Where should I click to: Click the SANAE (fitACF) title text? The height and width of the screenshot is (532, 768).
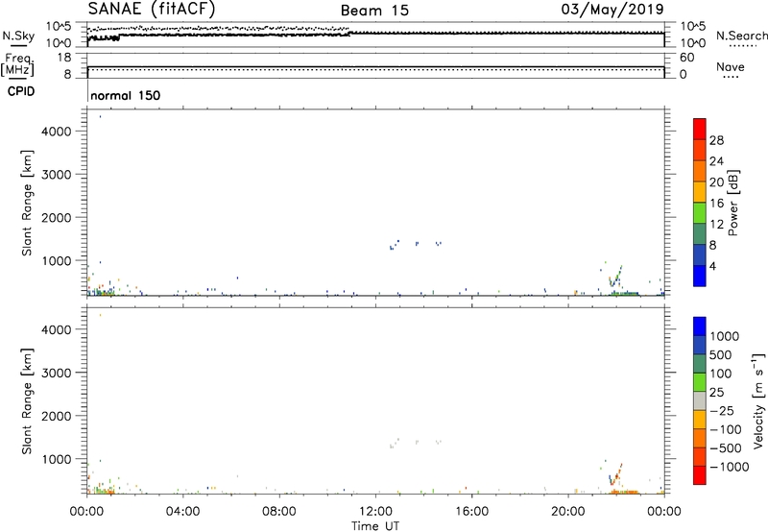coord(152,9)
